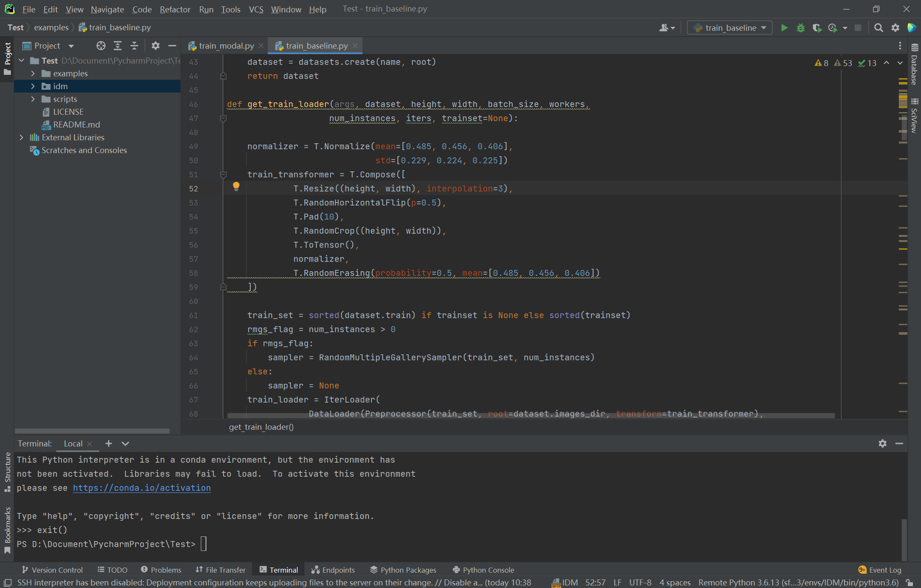Click the Debug bug icon
921x588 pixels.
point(800,28)
